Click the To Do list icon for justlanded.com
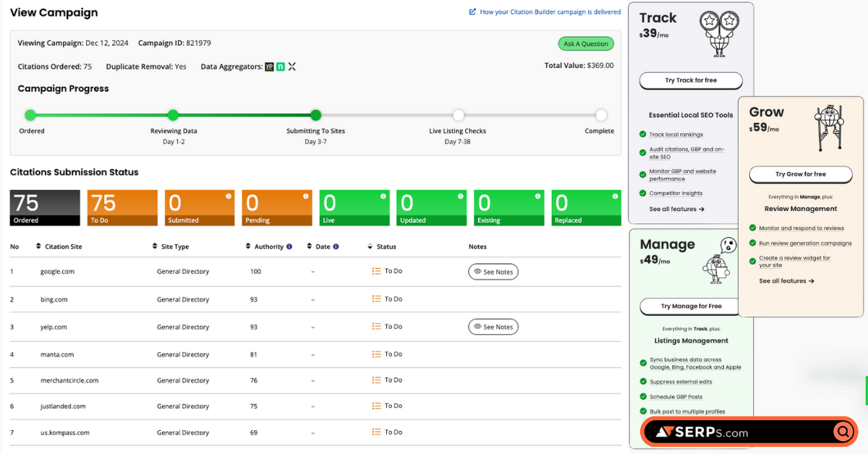This screenshot has width=868, height=454. tap(376, 406)
